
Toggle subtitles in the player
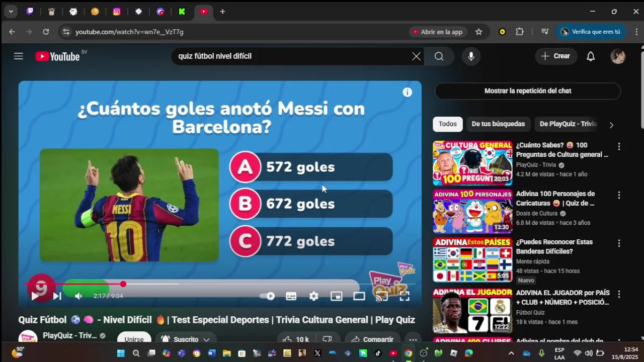(x=291, y=296)
